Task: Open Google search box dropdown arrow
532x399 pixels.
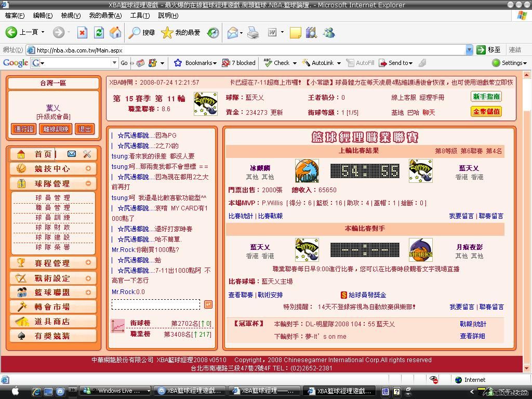Action: (x=114, y=63)
